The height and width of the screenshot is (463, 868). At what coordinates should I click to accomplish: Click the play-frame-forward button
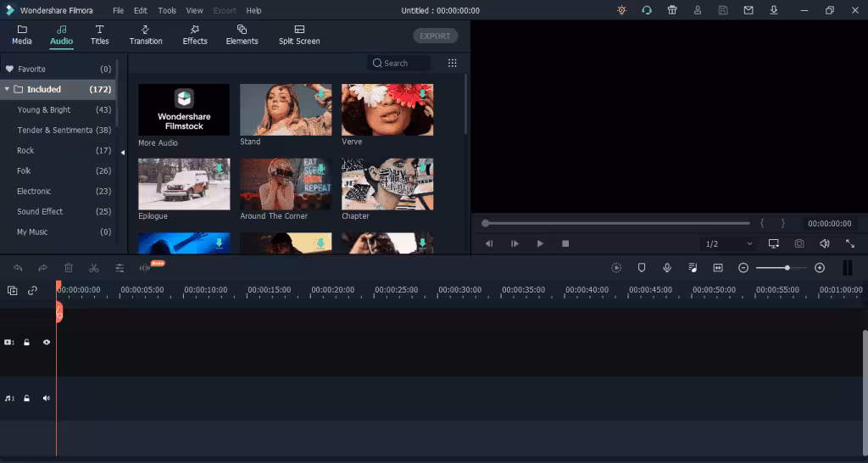tap(515, 243)
